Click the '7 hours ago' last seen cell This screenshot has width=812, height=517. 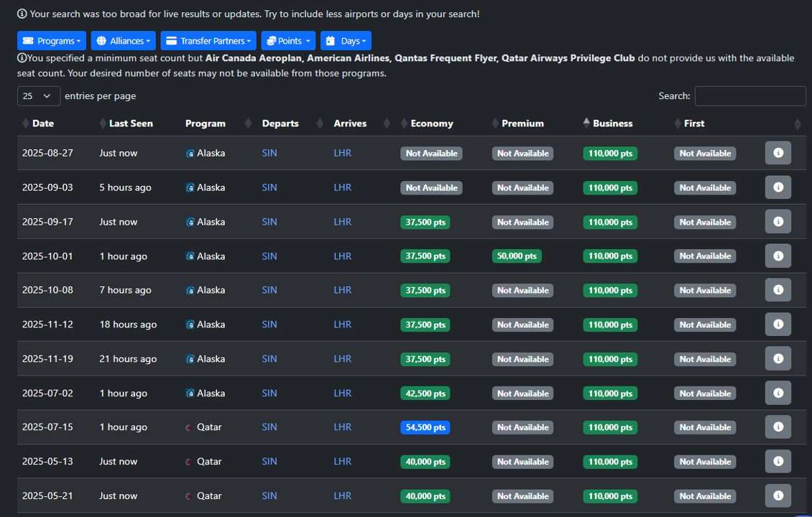point(125,290)
